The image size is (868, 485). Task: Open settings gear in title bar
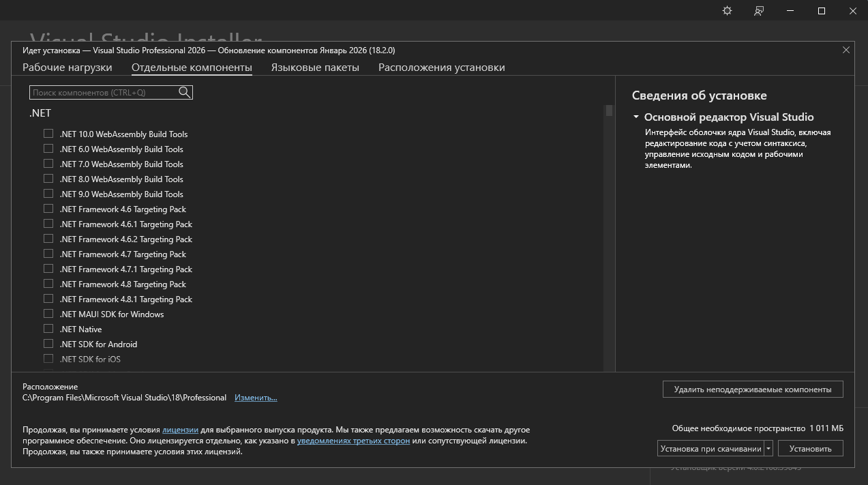(x=728, y=11)
